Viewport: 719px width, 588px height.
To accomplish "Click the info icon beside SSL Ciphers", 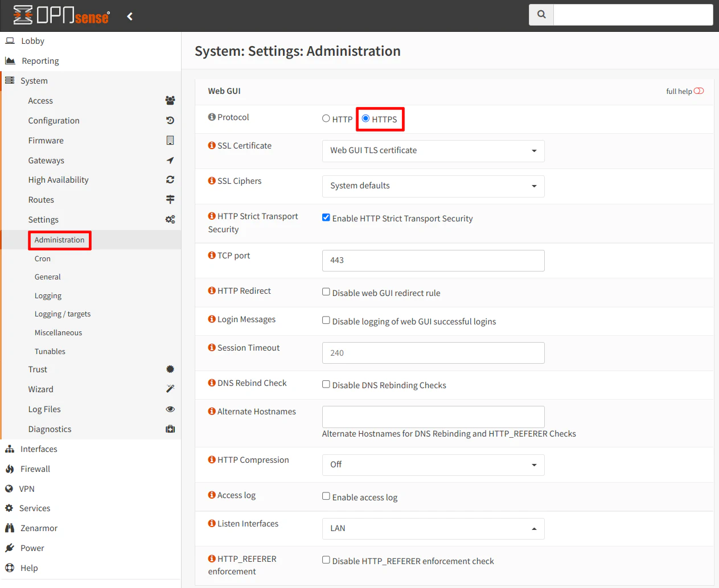I will pos(212,181).
